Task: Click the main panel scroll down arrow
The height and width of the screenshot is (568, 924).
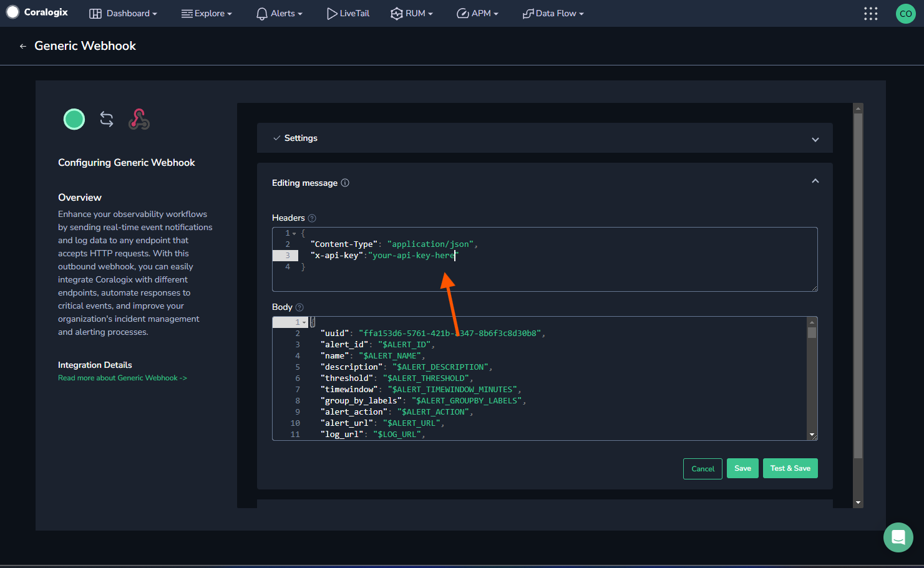Action: pyautogui.click(x=858, y=503)
